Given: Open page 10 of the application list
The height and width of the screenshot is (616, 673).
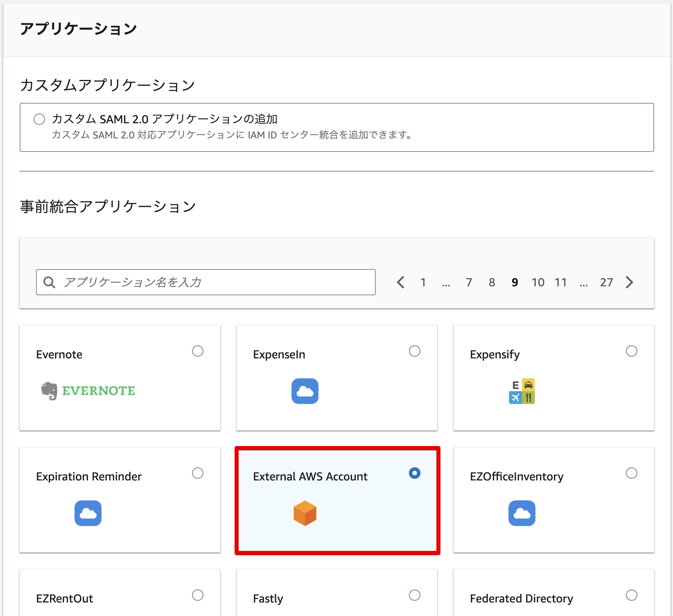Looking at the screenshot, I should 538,282.
